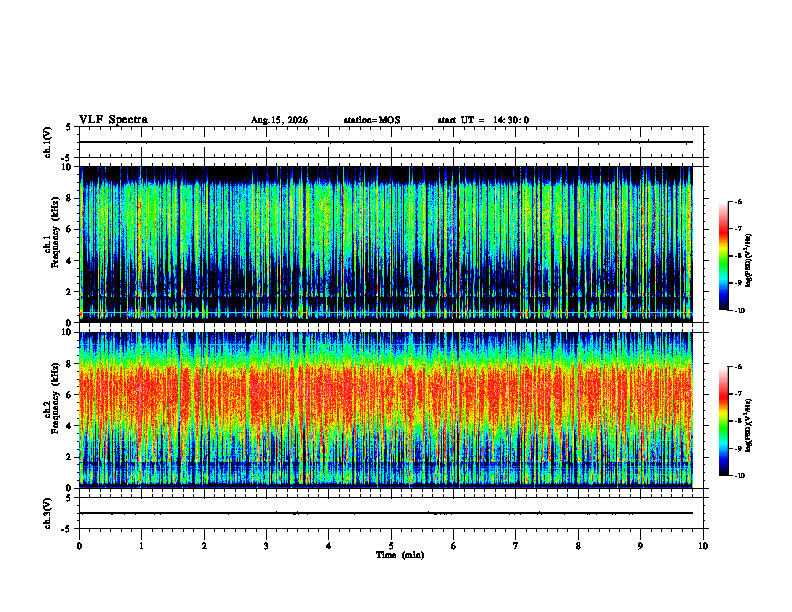
Task: Click the "-9" label on ch.2 colorbar
Action: 738,448
